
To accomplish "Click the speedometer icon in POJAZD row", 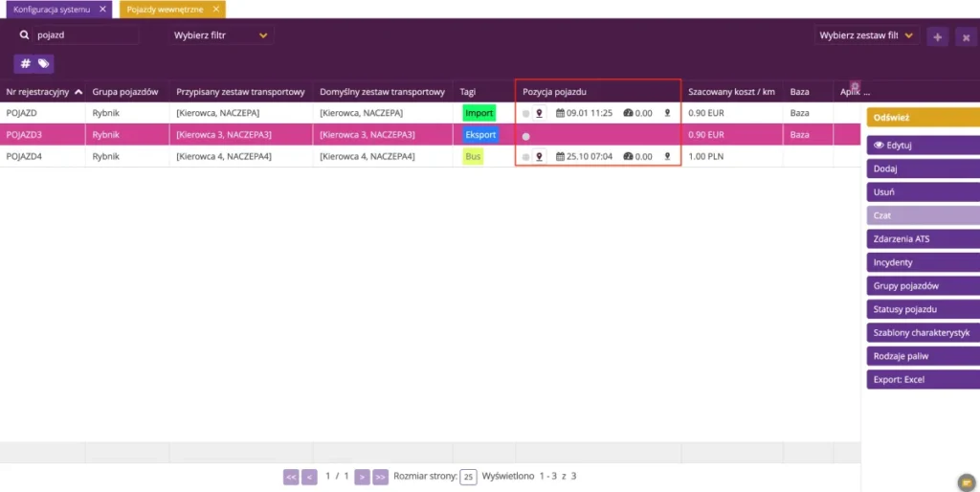I will click(x=628, y=113).
